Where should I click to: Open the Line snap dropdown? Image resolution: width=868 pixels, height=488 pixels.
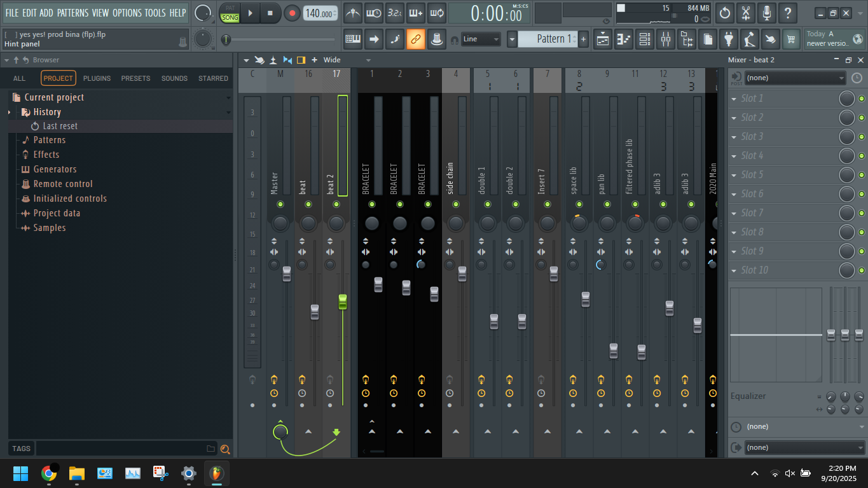point(481,39)
